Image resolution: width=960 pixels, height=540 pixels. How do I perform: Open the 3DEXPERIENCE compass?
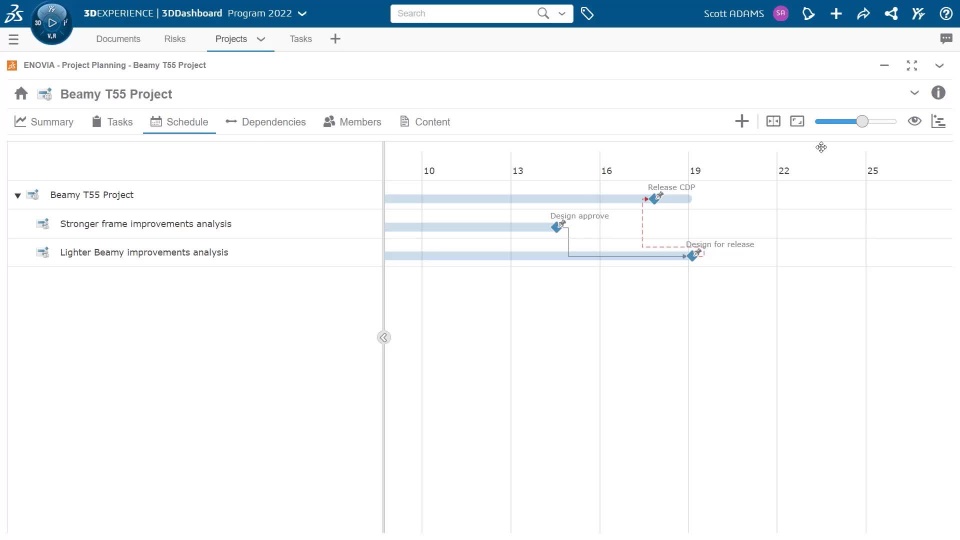tap(51, 23)
